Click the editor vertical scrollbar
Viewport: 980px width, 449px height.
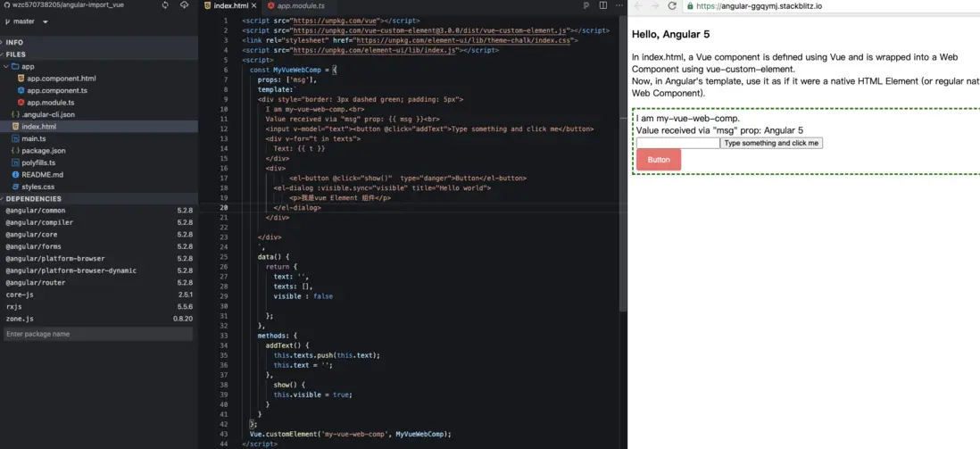coord(622,162)
